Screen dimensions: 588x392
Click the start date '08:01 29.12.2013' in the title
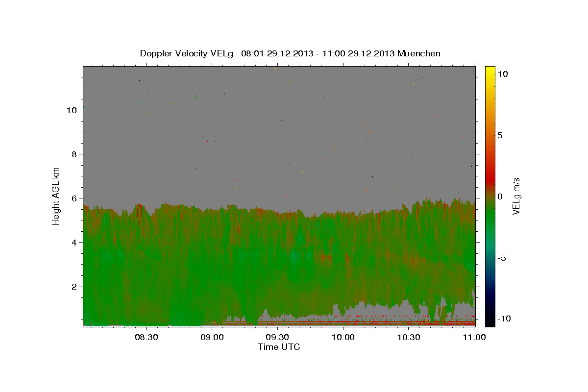pyautogui.click(x=276, y=53)
